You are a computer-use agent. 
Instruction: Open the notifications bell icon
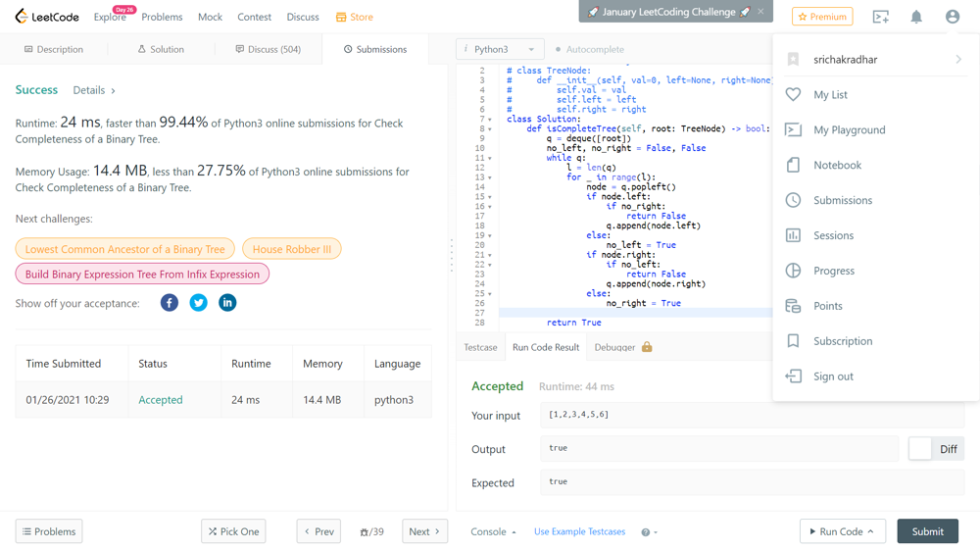point(916,17)
